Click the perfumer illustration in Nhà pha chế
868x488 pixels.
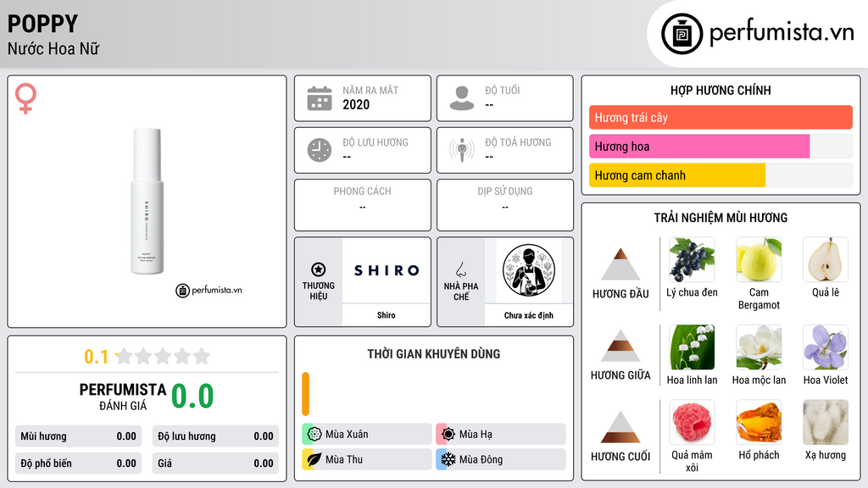pyautogui.click(x=529, y=270)
